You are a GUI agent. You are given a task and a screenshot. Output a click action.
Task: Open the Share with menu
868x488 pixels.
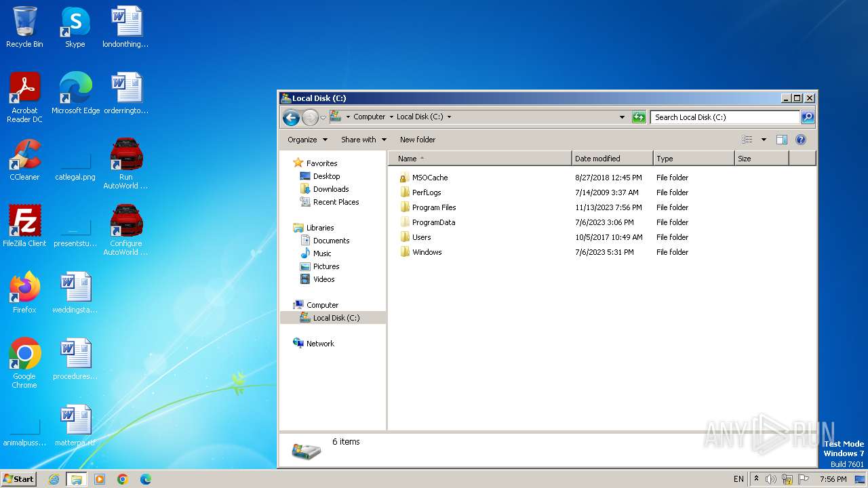pyautogui.click(x=363, y=140)
